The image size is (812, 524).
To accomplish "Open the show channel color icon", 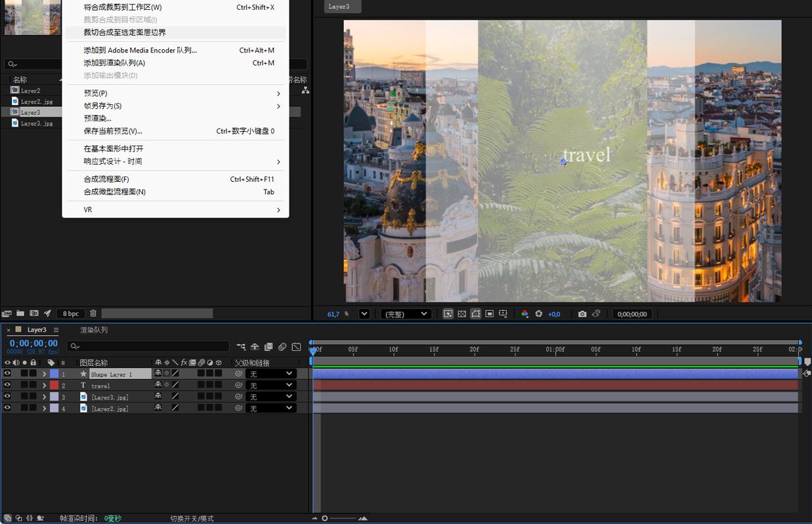I will 524,314.
